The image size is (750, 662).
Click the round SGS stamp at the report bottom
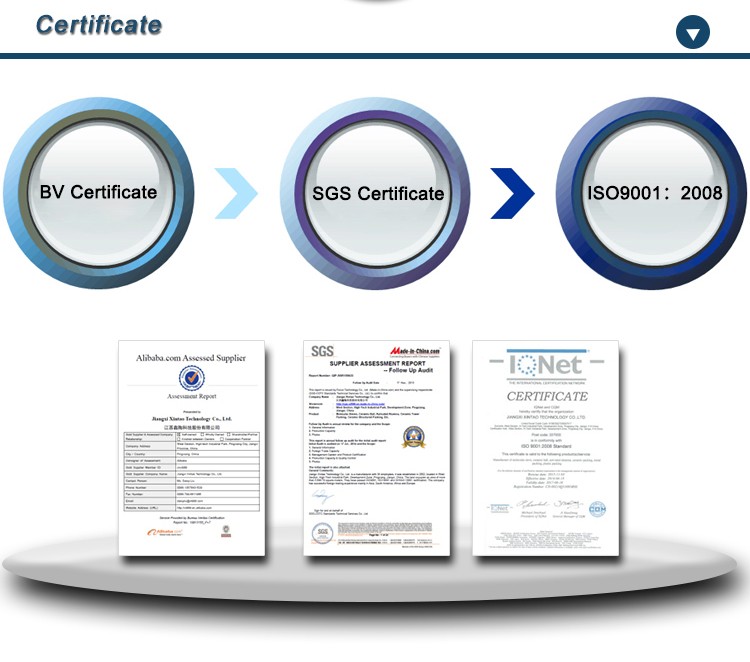tap(322, 532)
